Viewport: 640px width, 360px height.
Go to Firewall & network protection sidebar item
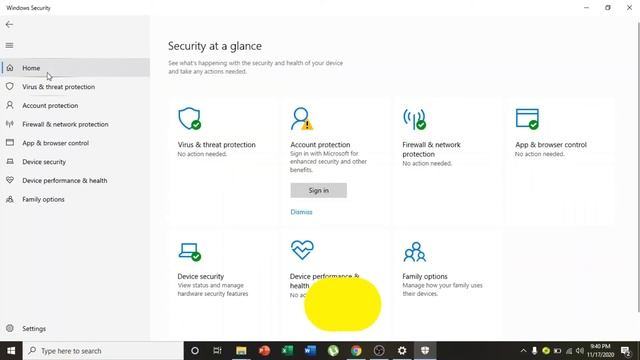[75, 124]
